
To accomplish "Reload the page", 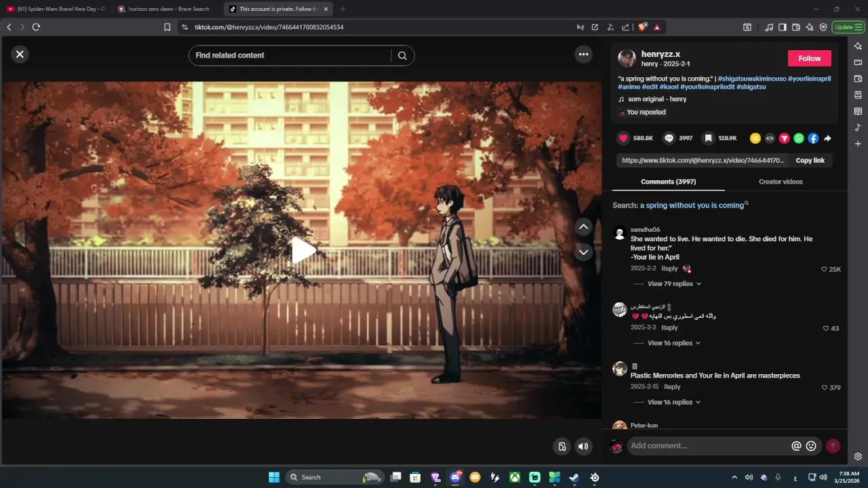I will coord(36,27).
